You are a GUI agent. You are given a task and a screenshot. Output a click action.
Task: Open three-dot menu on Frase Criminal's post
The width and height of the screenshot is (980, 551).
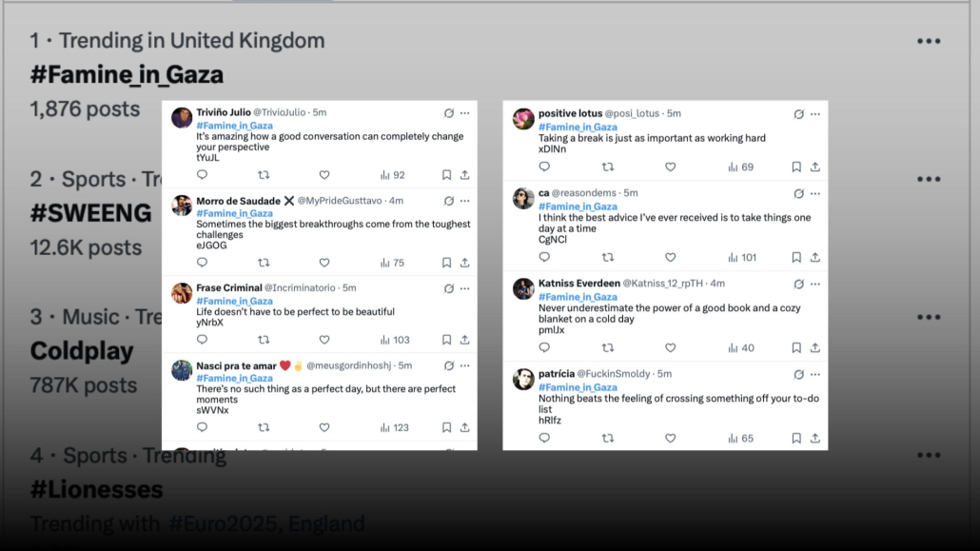point(465,289)
